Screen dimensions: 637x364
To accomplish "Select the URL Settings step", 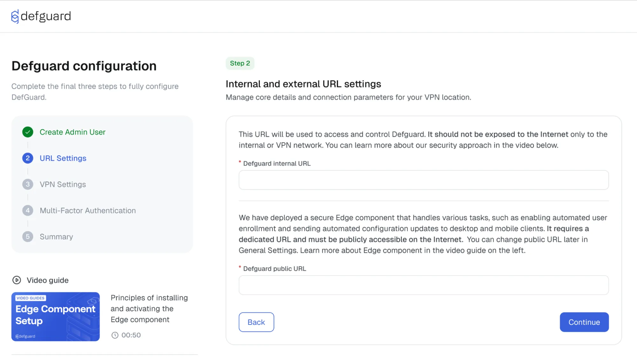I will coord(63,158).
